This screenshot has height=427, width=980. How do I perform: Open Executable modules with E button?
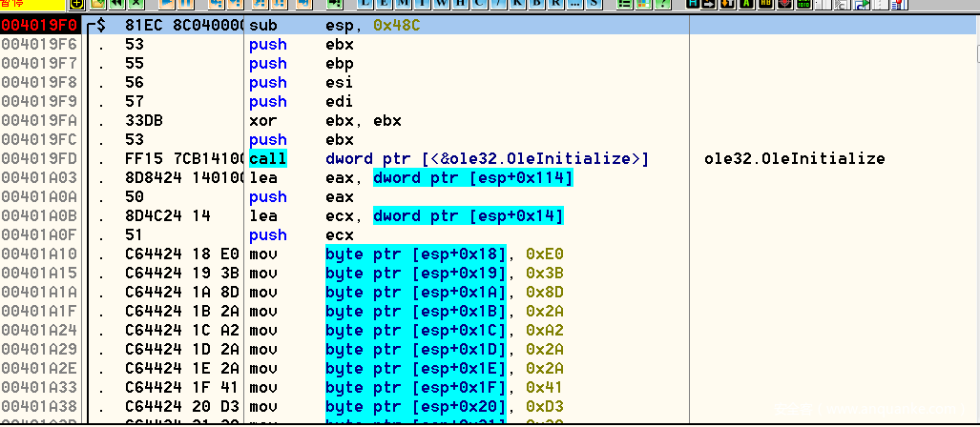pos(387,4)
